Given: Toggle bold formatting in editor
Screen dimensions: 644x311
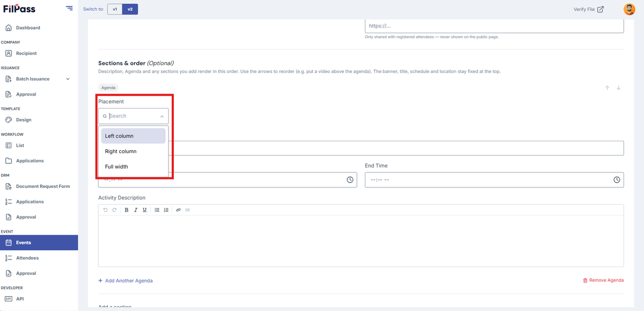Looking at the screenshot, I should [127, 210].
